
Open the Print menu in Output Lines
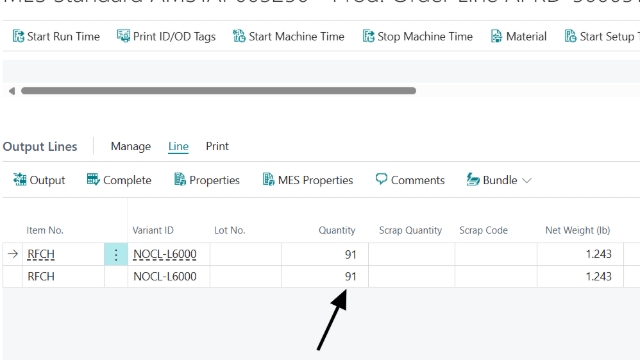tap(217, 146)
